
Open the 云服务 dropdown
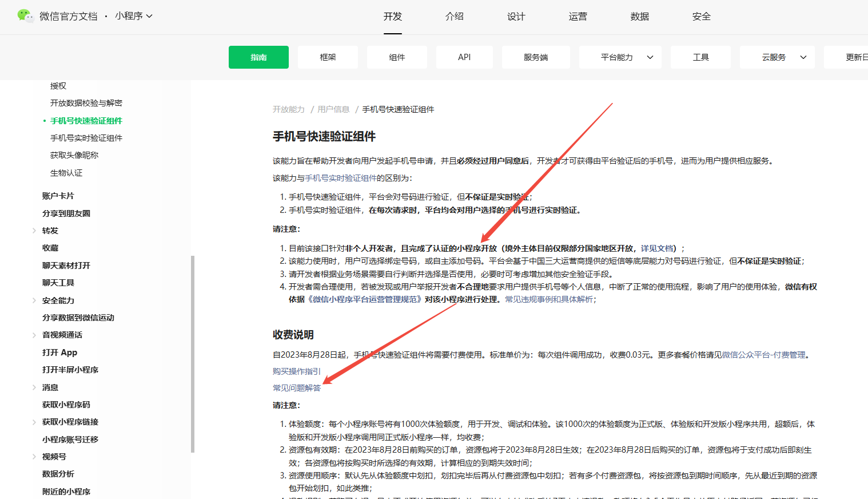pos(778,57)
